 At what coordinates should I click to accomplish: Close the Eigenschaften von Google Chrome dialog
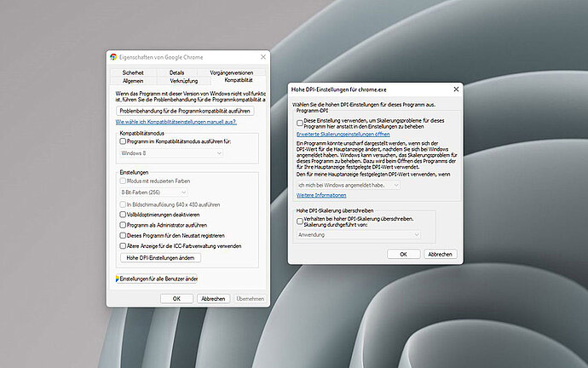(x=263, y=57)
